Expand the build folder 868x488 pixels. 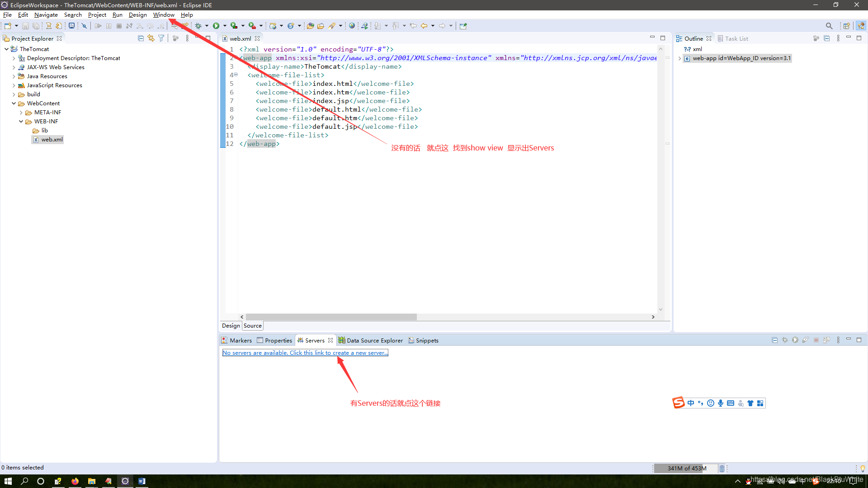tap(14, 94)
